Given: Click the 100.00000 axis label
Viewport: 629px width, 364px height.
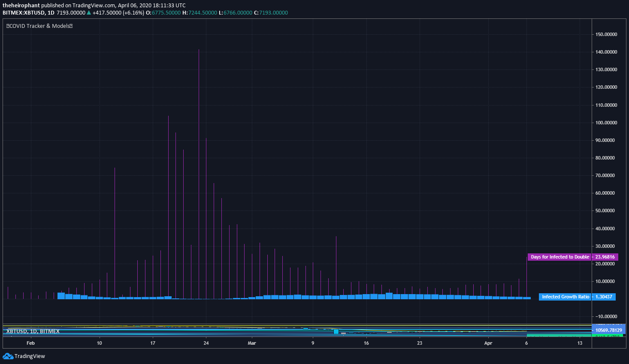Looking at the screenshot, I should (606, 123).
